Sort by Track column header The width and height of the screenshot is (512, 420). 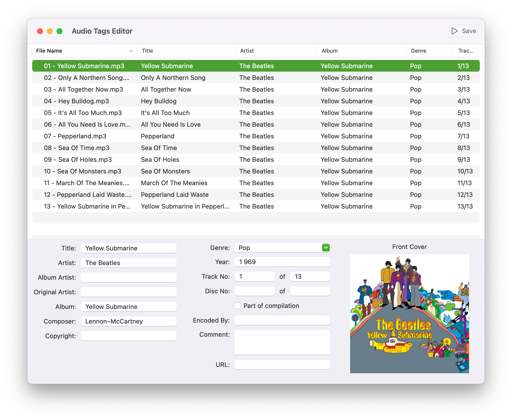pyautogui.click(x=466, y=51)
